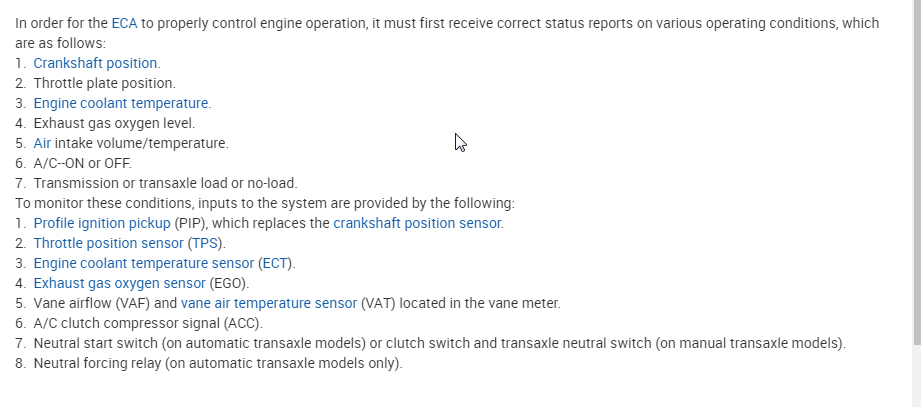
Task: Click the vertical scrollbar on the right edge
Action: click(914, 170)
